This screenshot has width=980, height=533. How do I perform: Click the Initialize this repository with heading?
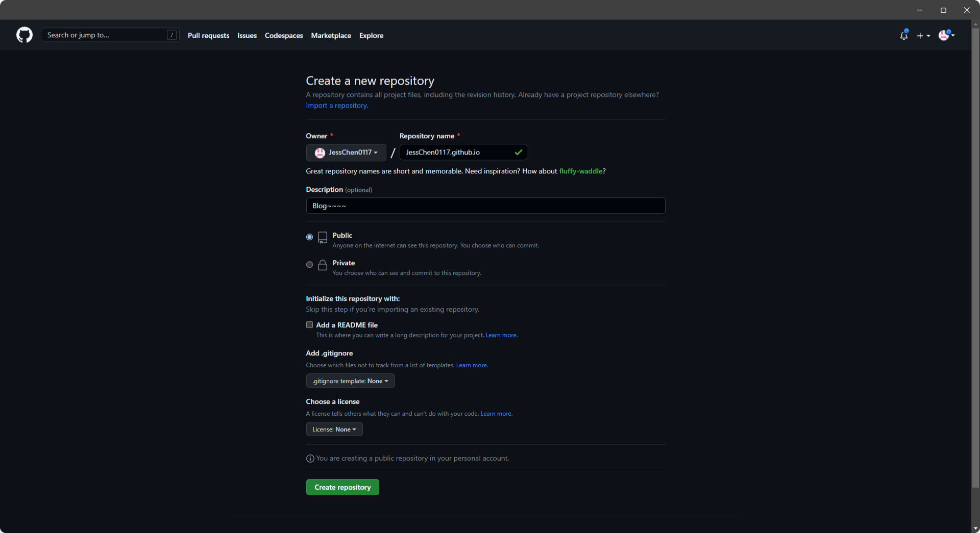(353, 298)
